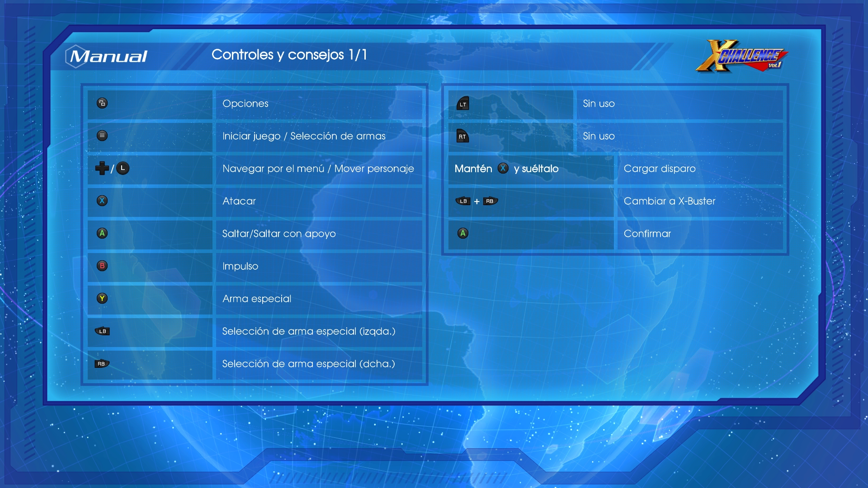Click the L stick icon

(x=123, y=168)
